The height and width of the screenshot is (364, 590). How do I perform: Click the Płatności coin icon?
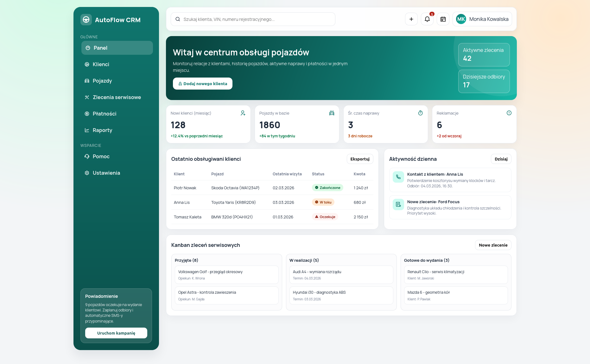pos(87,114)
